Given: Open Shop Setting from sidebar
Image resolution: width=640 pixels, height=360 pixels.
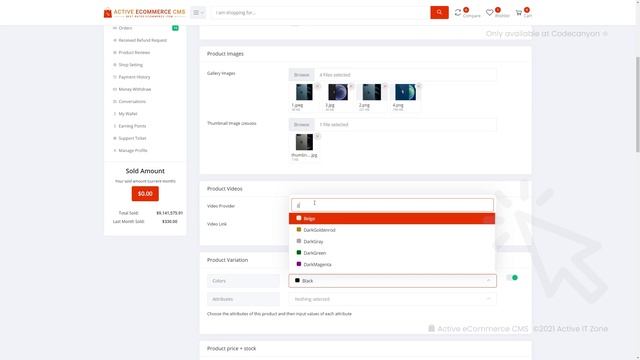Looking at the screenshot, I should 131,65.
